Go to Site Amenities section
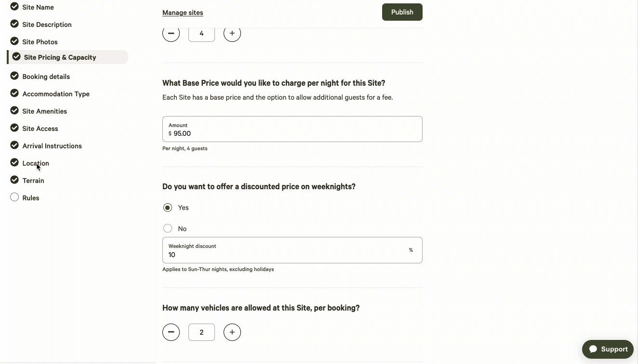The width and height of the screenshot is (638, 364). 44,111
